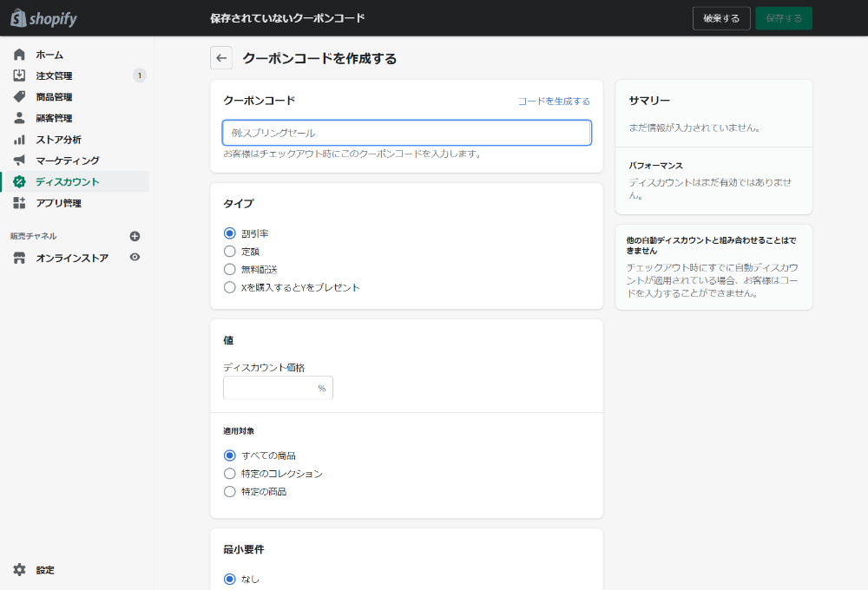Go back using the arrow button
The height and width of the screenshot is (590, 868).
[221, 58]
